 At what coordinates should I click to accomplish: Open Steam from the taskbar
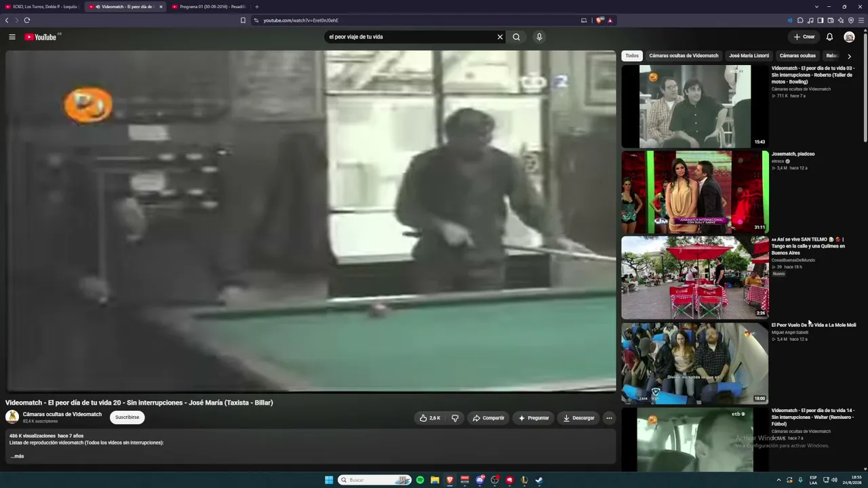tap(539, 480)
